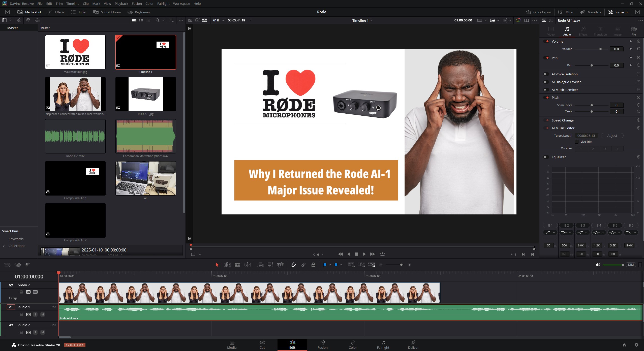Adjust the Volume slider in the Inspector
This screenshot has height=351, width=644.
click(600, 49)
